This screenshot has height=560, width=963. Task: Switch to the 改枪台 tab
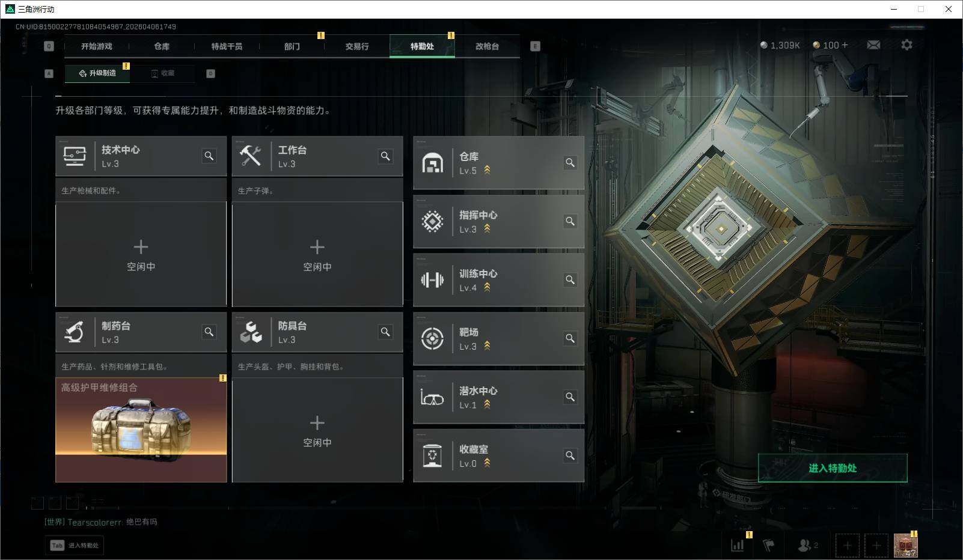487,46
